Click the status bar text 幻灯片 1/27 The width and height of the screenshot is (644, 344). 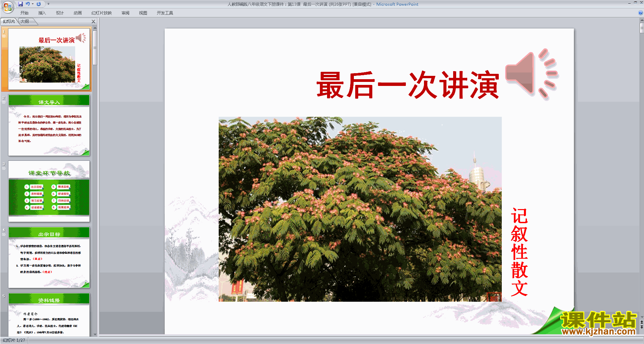14,340
